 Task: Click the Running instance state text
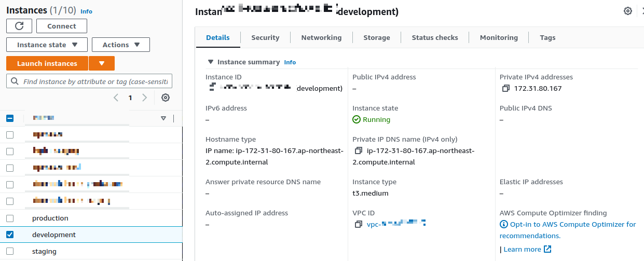(377, 120)
